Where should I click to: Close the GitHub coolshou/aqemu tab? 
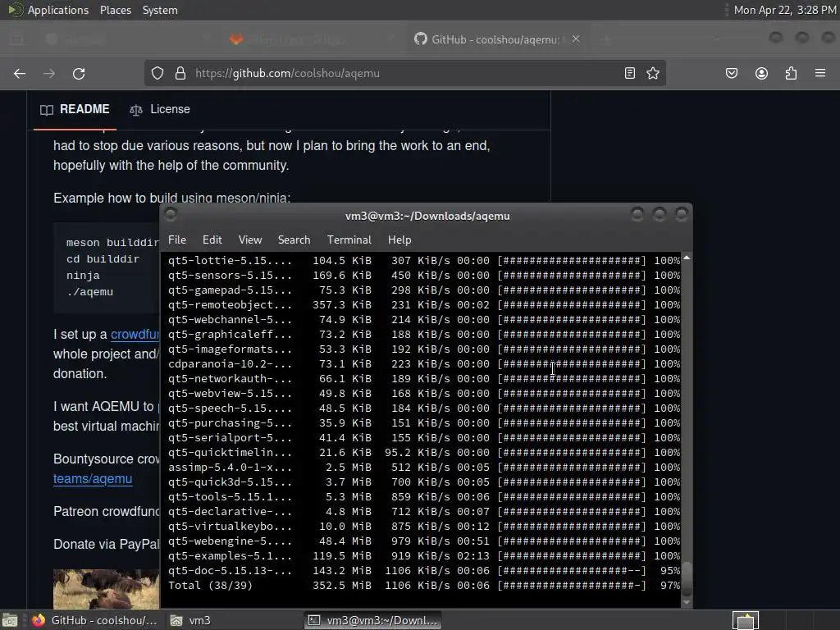point(576,39)
